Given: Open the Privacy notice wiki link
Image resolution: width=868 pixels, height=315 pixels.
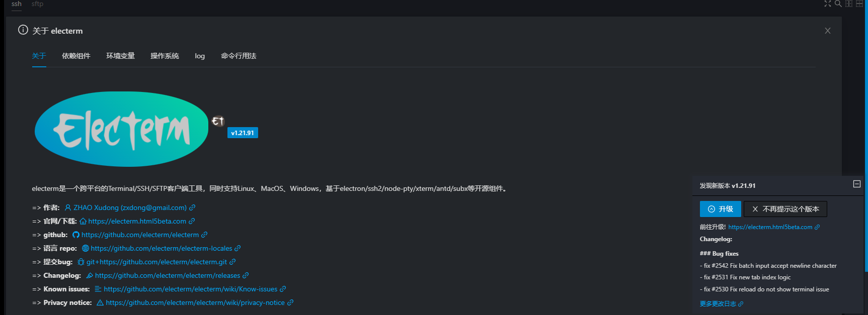Looking at the screenshot, I should (195, 302).
